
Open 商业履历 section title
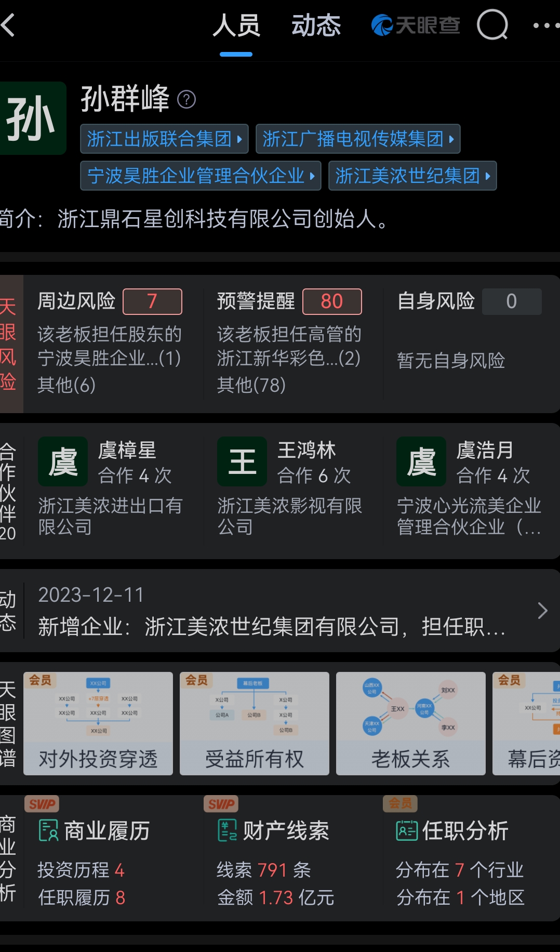point(107,830)
